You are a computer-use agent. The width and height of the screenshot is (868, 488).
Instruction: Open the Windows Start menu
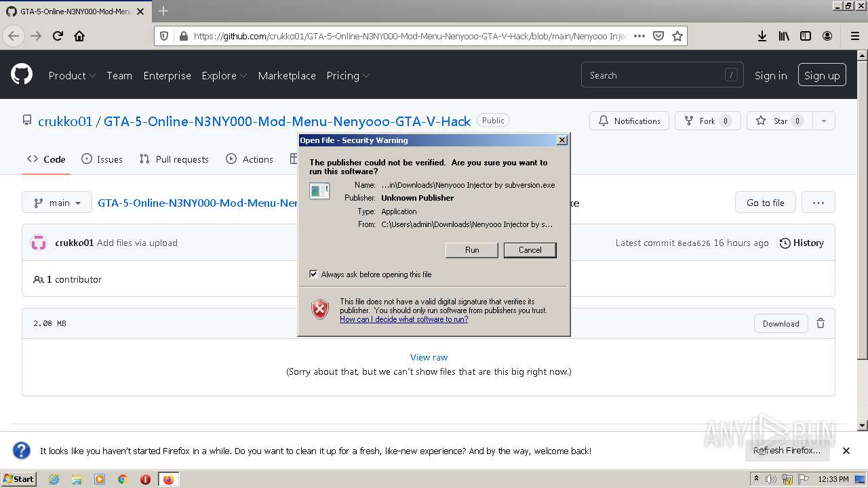pos(19,479)
